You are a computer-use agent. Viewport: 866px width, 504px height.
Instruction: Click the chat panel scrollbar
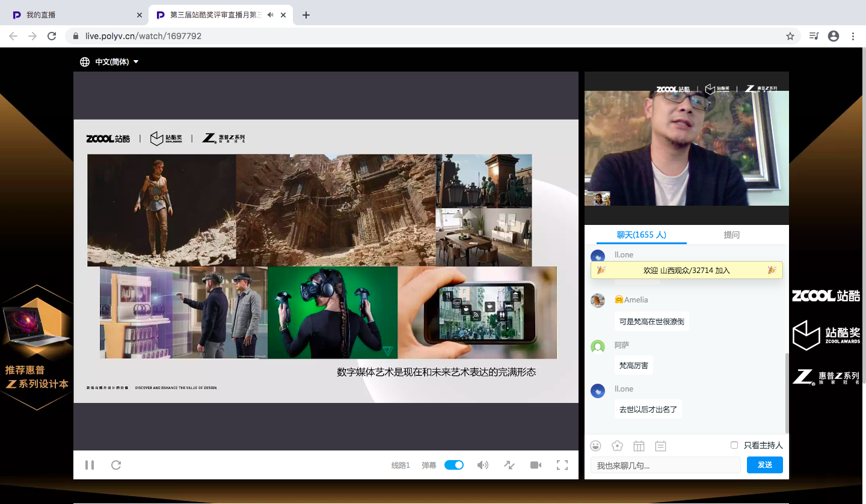point(787,393)
